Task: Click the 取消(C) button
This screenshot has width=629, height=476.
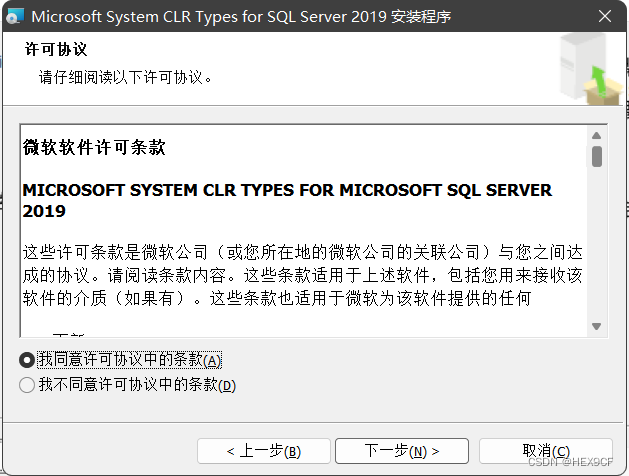Action: pyautogui.click(x=546, y=451)
